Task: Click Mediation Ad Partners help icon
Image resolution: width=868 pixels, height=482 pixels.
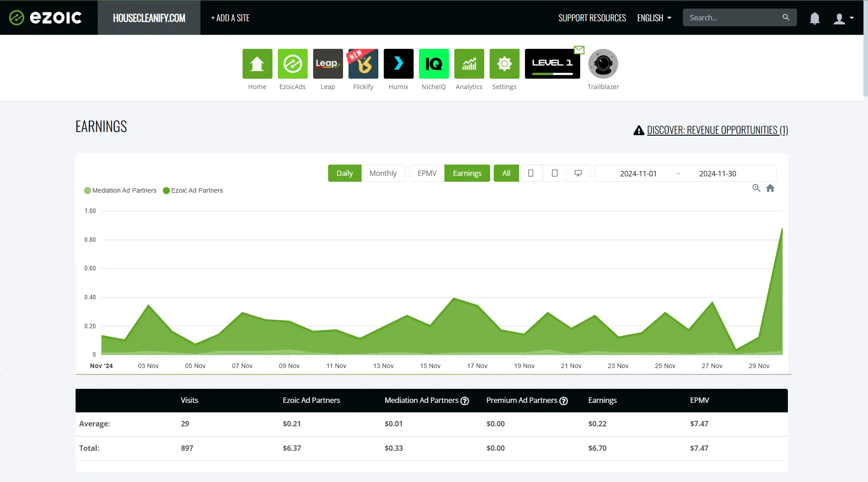Action: pos(465,401)
